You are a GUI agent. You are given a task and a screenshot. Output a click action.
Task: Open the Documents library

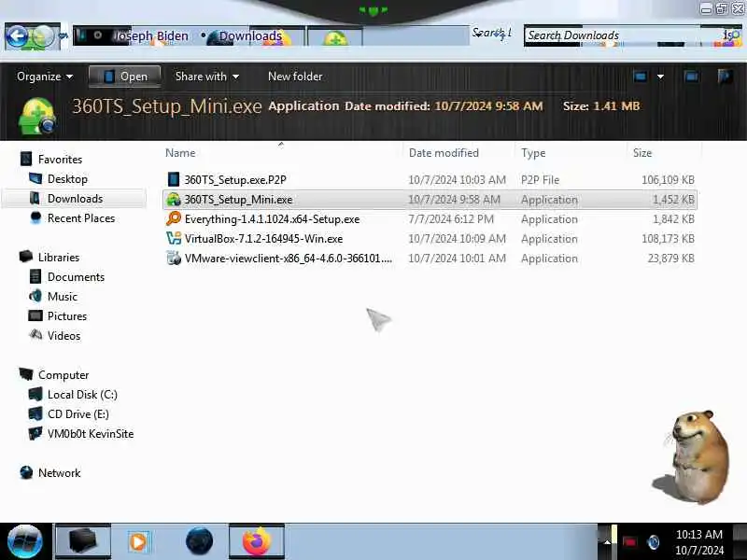[76, 276]
